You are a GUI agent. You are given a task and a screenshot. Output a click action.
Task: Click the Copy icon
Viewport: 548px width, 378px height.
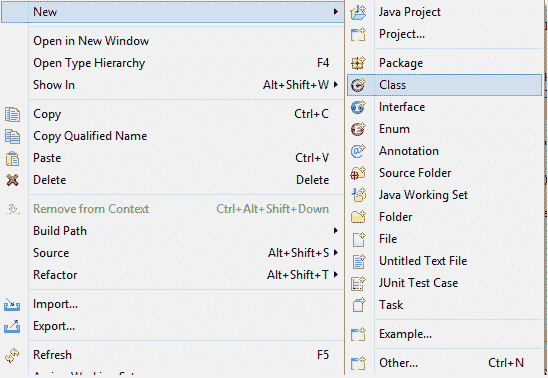point(13,115)
